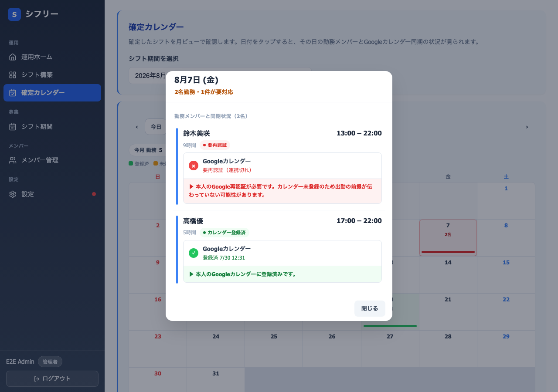Select 確定カレンダー sidebar item
The height and width of the screenshot is (392, 558).
click(x=52, y=93)
